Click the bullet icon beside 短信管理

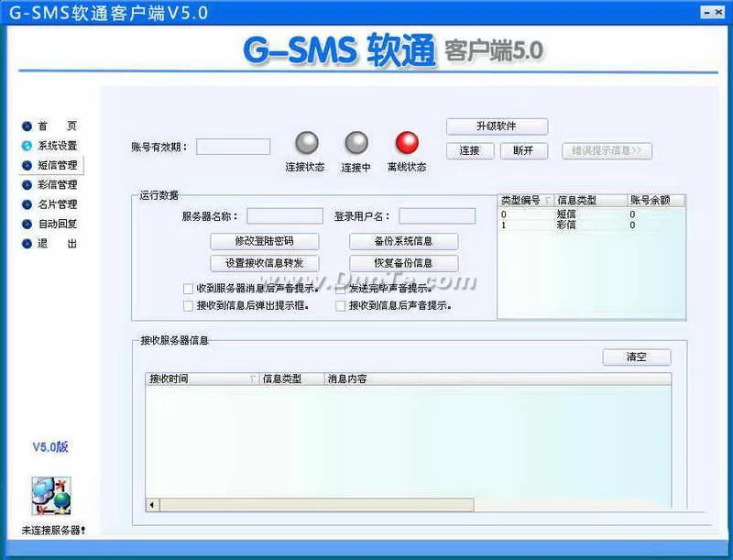(x=27, y=166)
